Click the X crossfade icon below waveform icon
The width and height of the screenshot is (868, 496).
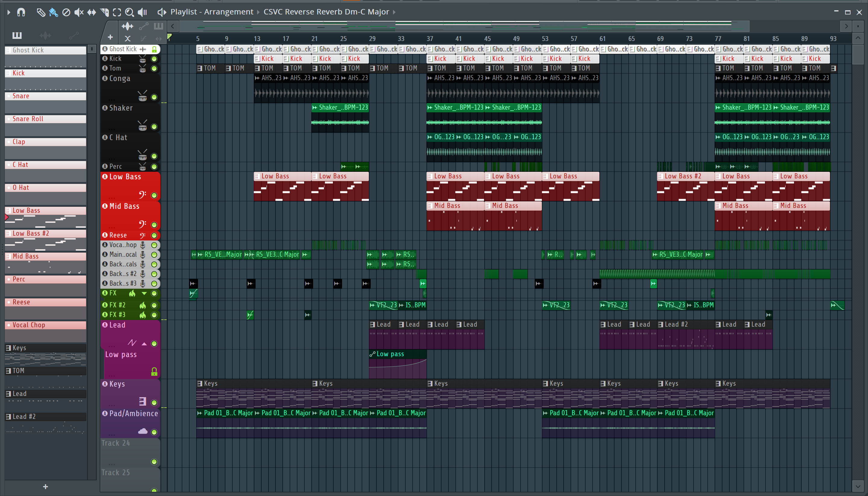[x=127, y=39]
